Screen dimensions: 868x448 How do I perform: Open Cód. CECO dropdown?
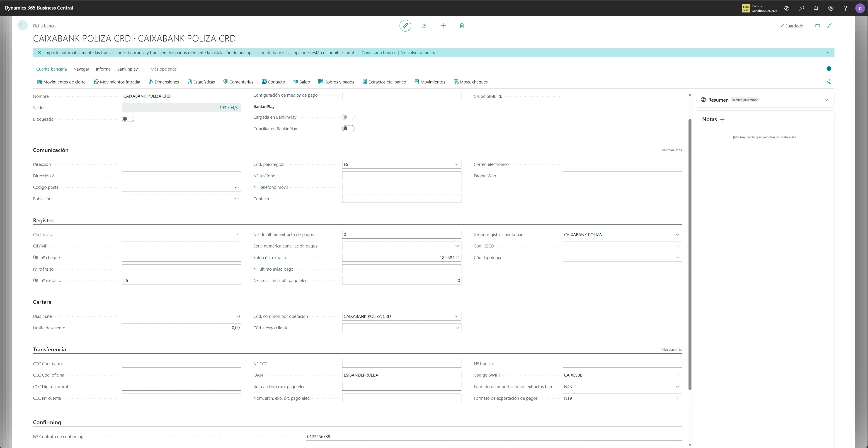(677, 246)
